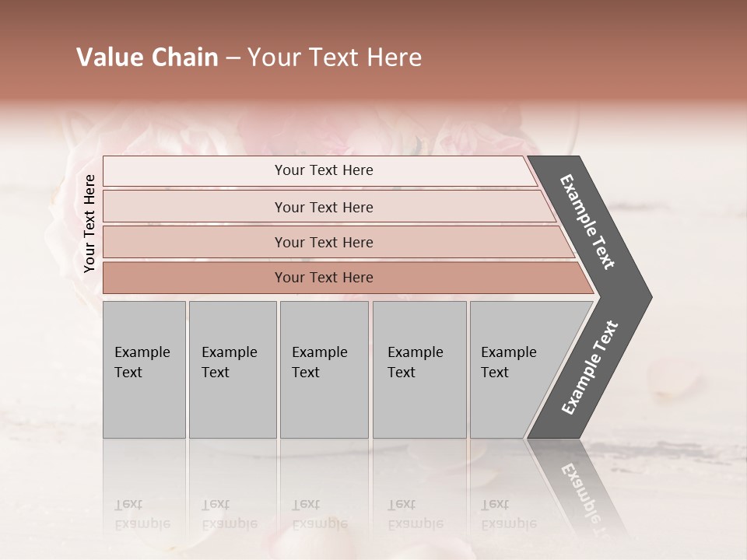Select the first gray Example Text box

pyautogui.click(x=144, y=369)
